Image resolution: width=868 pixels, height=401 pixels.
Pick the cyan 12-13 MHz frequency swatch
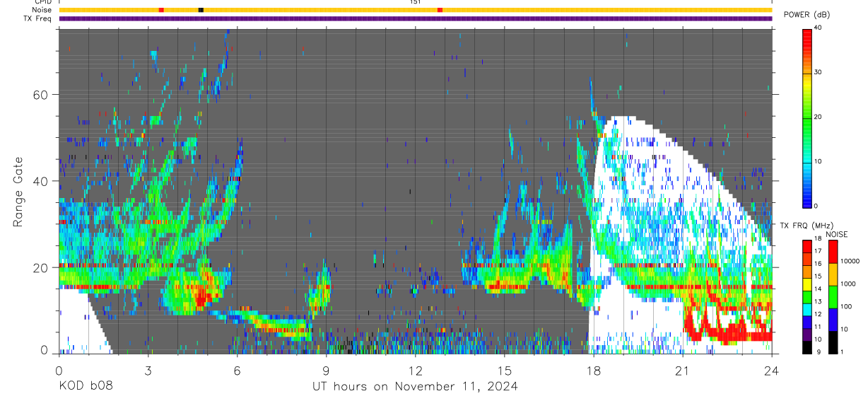tap(807, 308)
